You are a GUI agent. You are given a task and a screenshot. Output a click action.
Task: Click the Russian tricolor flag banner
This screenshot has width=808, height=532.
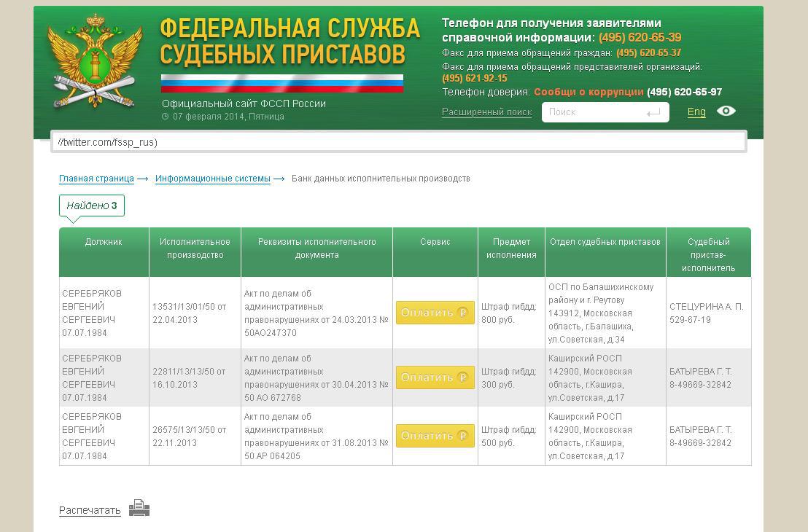pos(282,83)
